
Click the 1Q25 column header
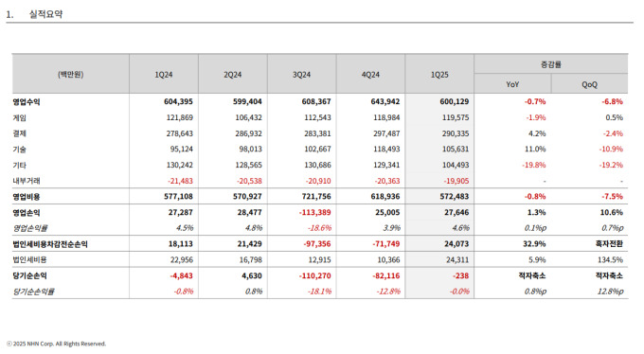tap(439, 75)
